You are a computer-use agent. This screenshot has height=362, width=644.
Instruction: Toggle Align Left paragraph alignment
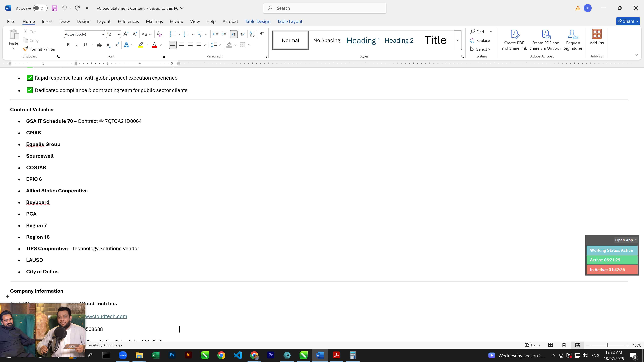173,45
